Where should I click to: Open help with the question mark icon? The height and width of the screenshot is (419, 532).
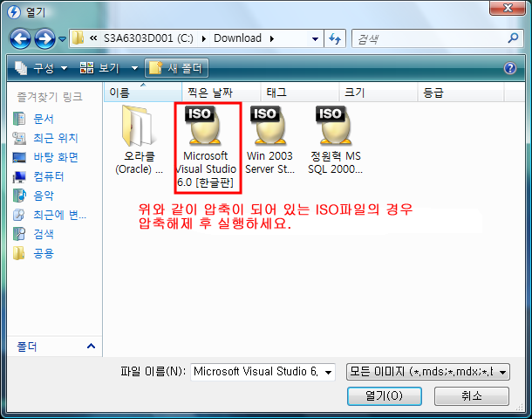click(510, 68)
